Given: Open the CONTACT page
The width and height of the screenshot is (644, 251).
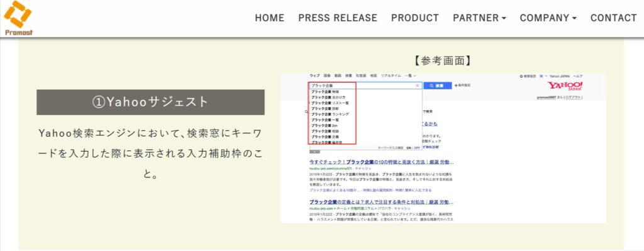Looking at the screenshot, I should click(x=614, y=18).
